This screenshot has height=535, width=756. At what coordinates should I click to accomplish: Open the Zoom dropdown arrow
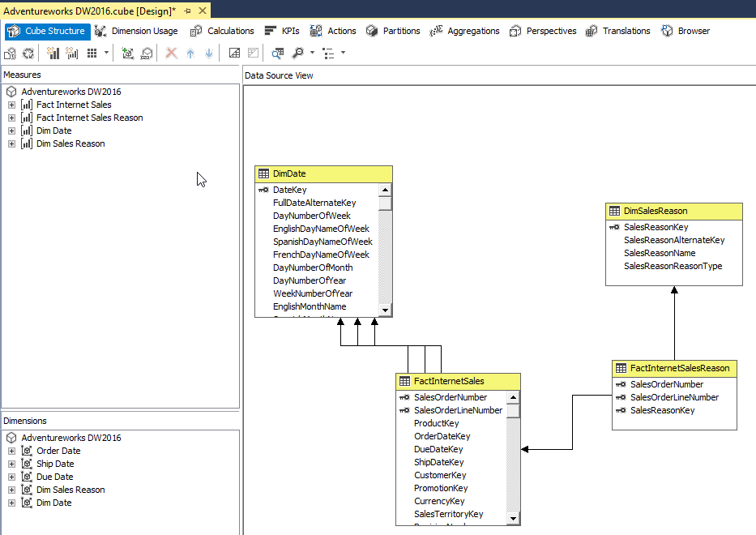pyautogui.click(x=312, y=53)
